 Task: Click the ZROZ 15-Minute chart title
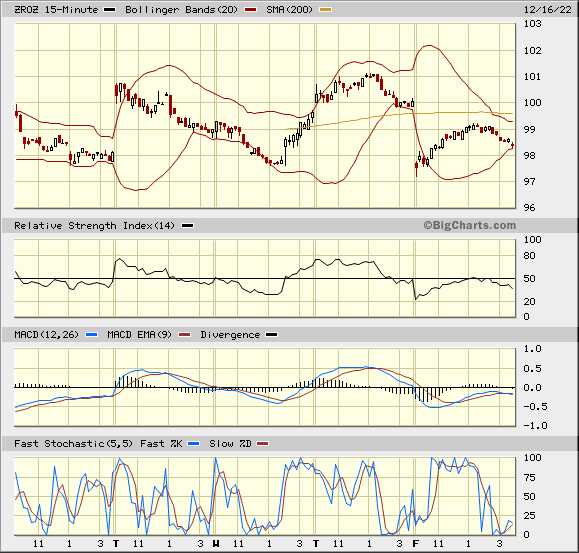(56, 10)
